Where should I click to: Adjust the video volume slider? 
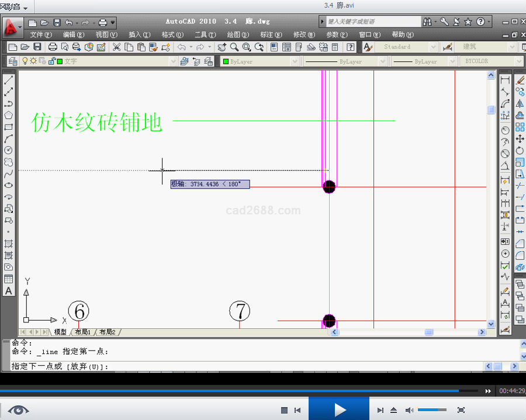(x=431, y=410)
